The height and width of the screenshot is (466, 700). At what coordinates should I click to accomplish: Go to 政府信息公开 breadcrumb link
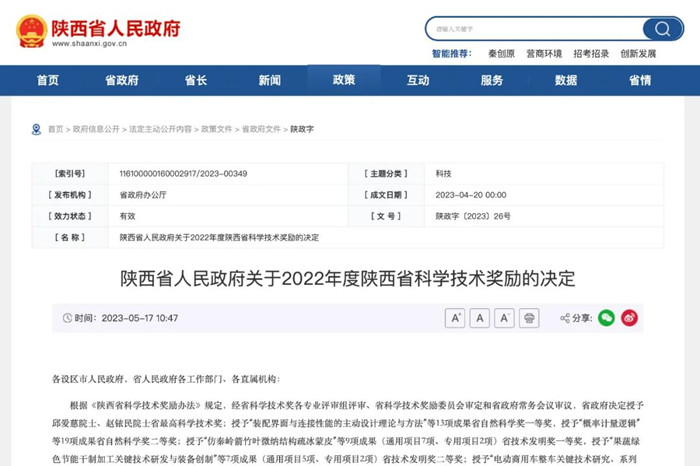coord(97,129)
